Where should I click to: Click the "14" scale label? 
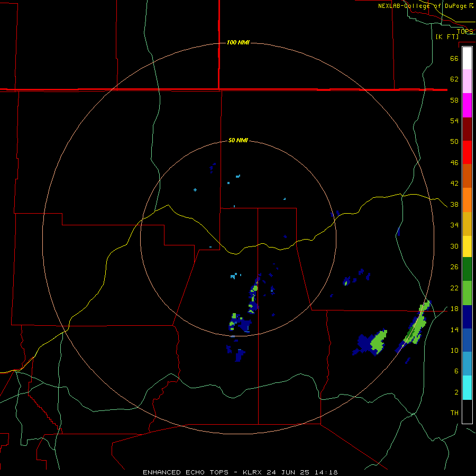(x=454, y=329)
